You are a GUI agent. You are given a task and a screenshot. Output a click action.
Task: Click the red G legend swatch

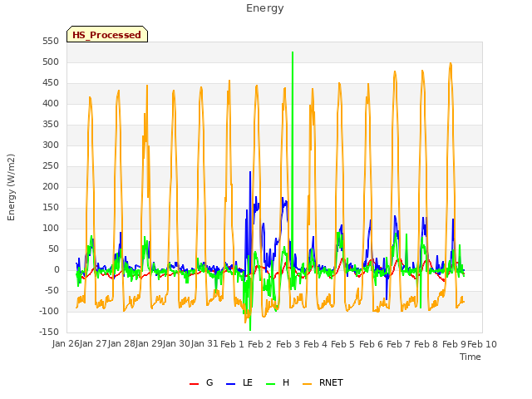[194, 384]
